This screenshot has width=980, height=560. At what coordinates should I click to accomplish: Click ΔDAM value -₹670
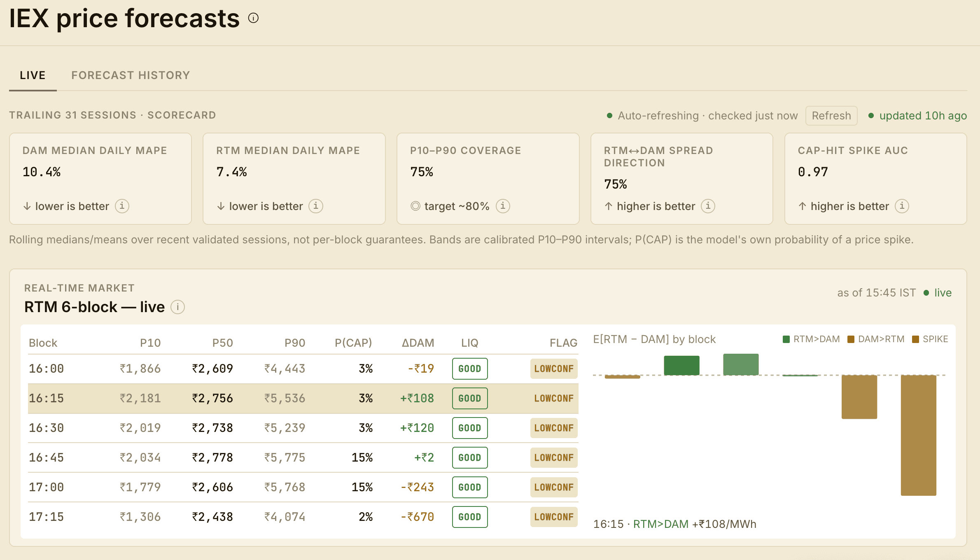(x=418, y=517)
